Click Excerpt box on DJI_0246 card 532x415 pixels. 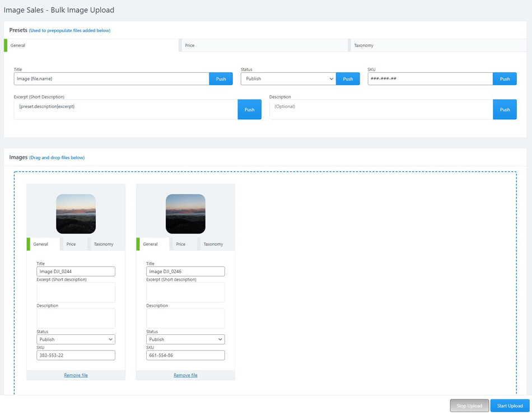(x=185, y=292)
